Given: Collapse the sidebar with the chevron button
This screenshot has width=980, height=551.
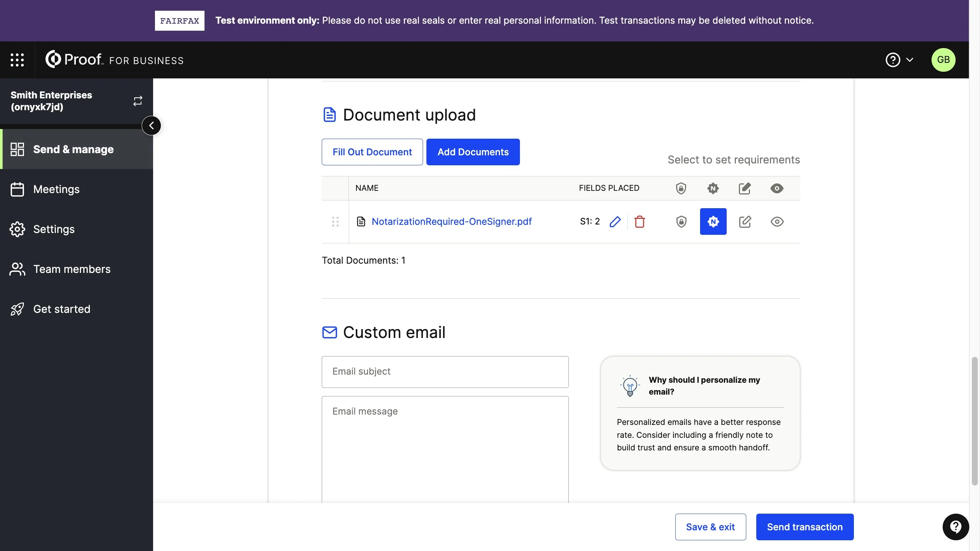Looking at the screenshot, I should [x=151, y=126].
